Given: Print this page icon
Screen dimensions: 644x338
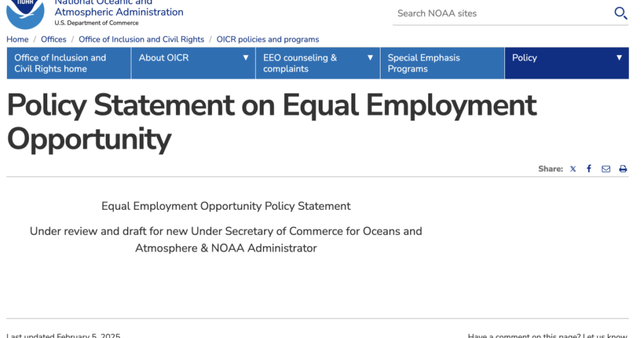Looking at the screenshot, I should [x=623, y=169].
